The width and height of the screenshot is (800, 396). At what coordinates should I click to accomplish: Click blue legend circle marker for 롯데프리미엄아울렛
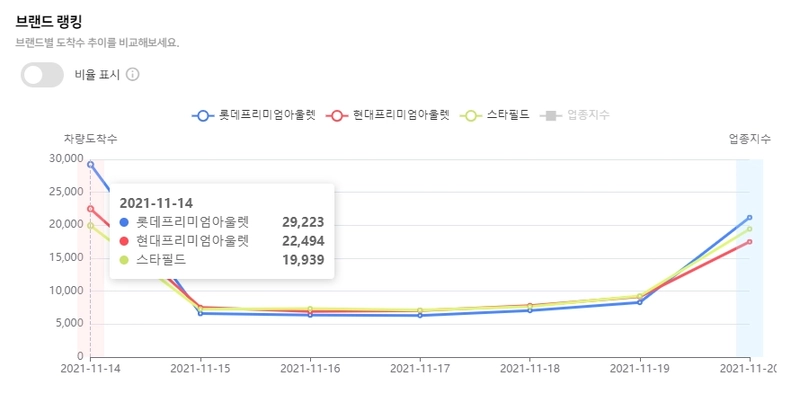203,115
